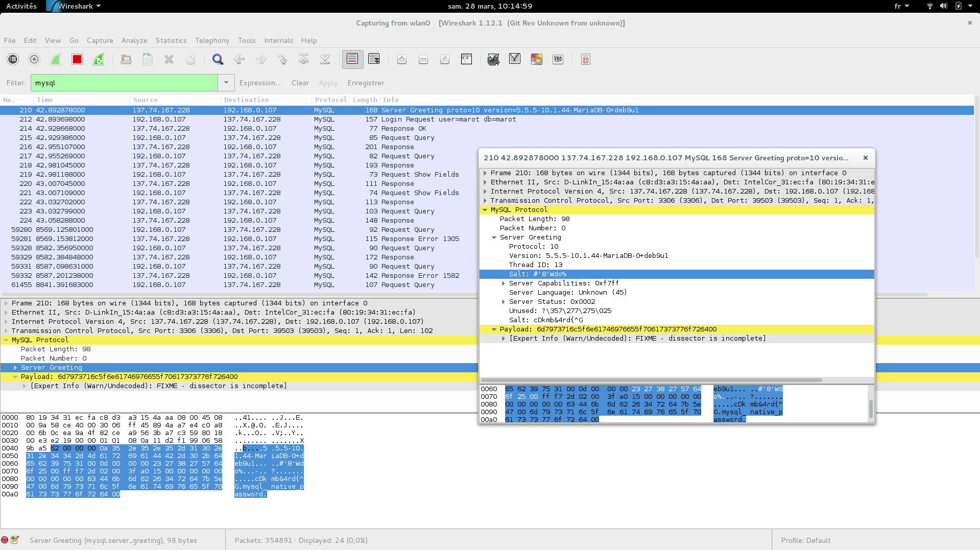Click the Wi-Fi icon in the top bar
This screenshot has width=980, height=550.
[929, 6]
